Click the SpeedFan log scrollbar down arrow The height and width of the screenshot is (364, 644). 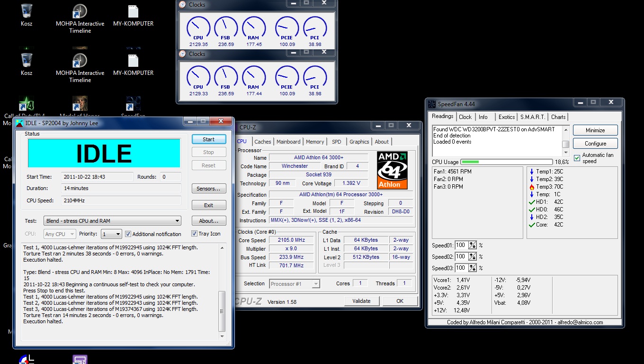pos(566,153)
